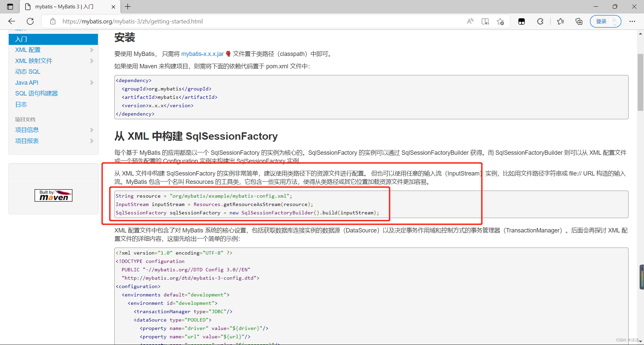Open Java API sidebar link
The image size is (644, 345).
click(x=26, y=83)
